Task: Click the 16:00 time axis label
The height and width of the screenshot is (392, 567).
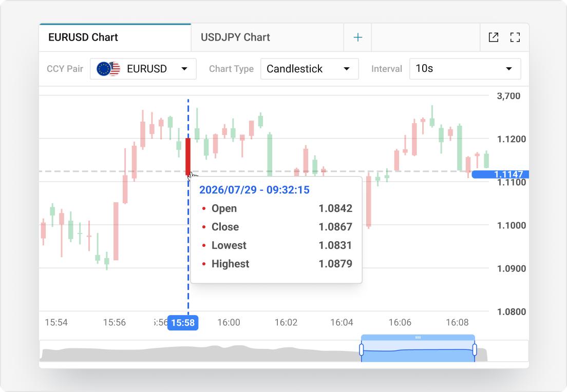Action: [x=229, y=322]
